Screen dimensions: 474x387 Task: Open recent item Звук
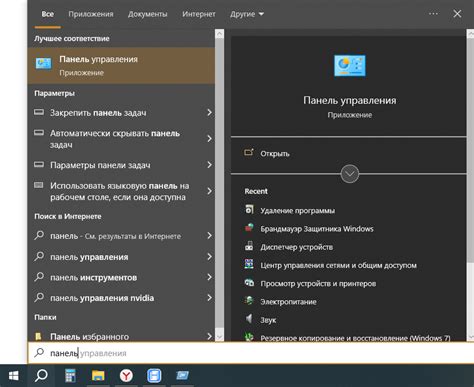pos(268,320)
